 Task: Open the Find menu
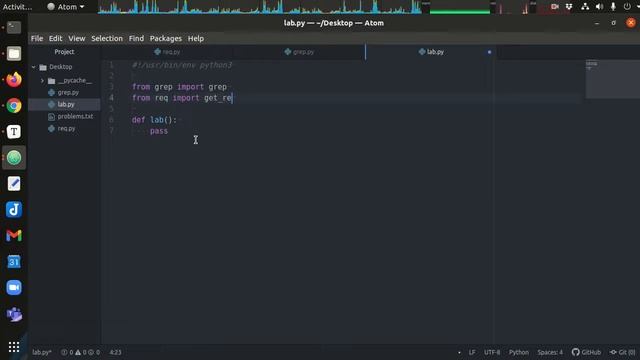tap(136, 38)
